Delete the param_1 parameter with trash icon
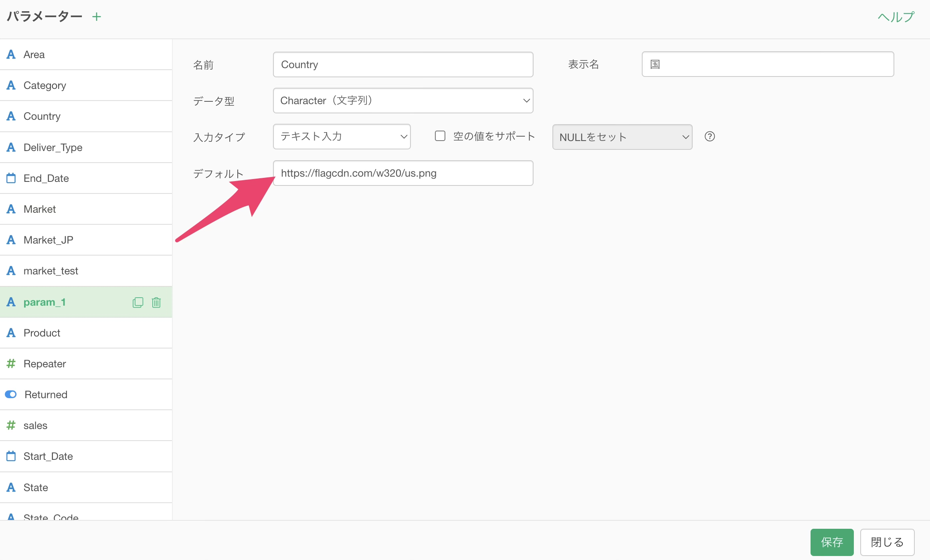 click(156, 302)
